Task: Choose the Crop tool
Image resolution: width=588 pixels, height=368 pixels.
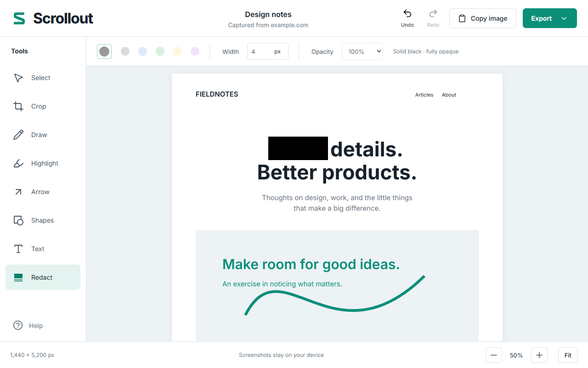Action: (43, 106)
